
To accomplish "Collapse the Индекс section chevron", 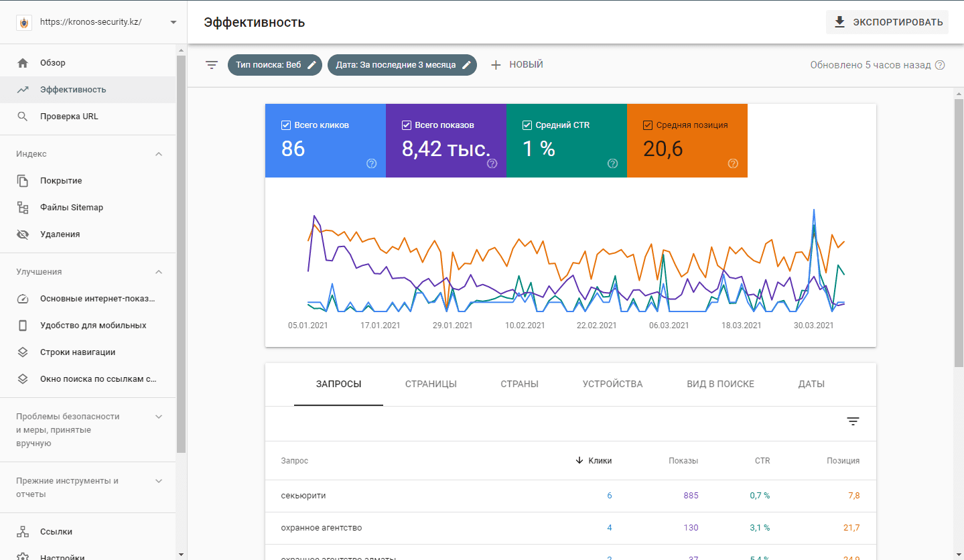I will click(x=159, y=154).
